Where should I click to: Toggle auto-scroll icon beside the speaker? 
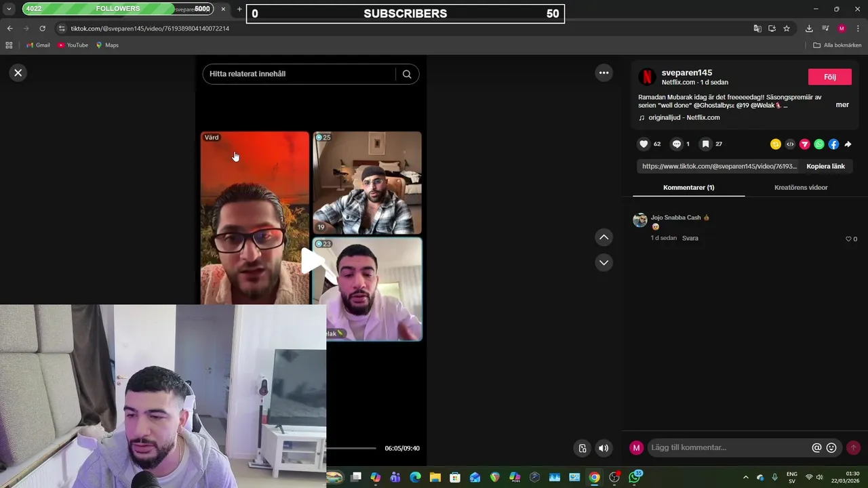click(x=582, y=448)
